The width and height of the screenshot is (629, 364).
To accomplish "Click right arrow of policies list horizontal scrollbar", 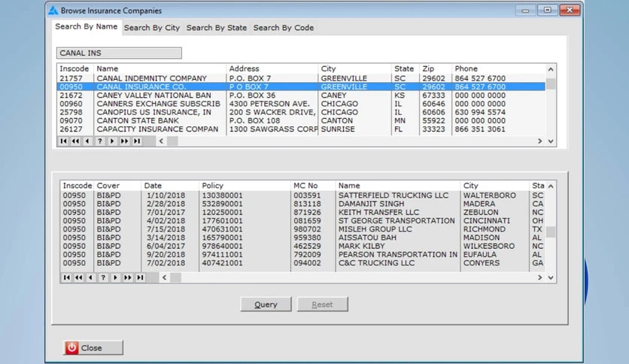I will 540,278.
